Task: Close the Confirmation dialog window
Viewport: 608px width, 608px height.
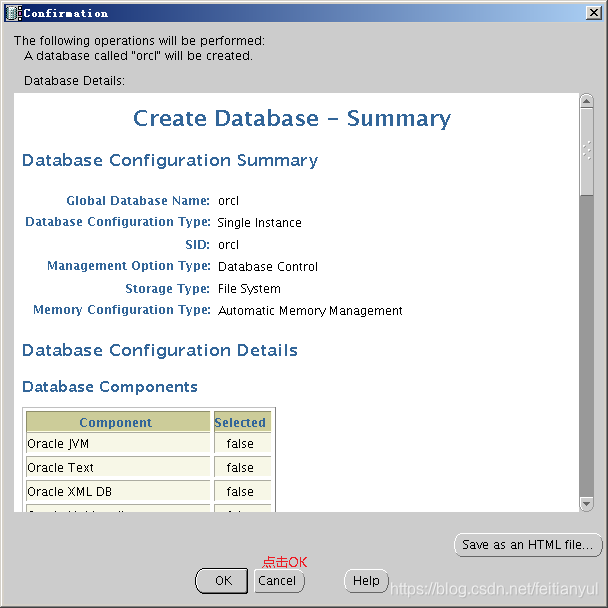Action: point(594,13)
